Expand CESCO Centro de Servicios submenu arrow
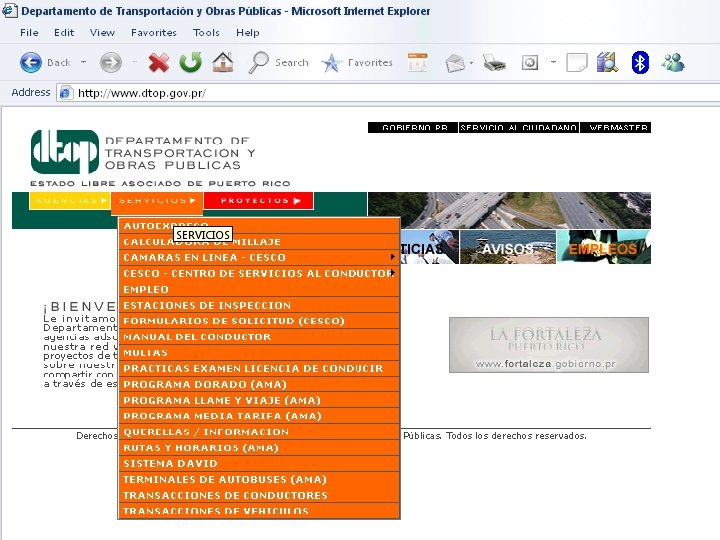 click(x=393, y=273)
